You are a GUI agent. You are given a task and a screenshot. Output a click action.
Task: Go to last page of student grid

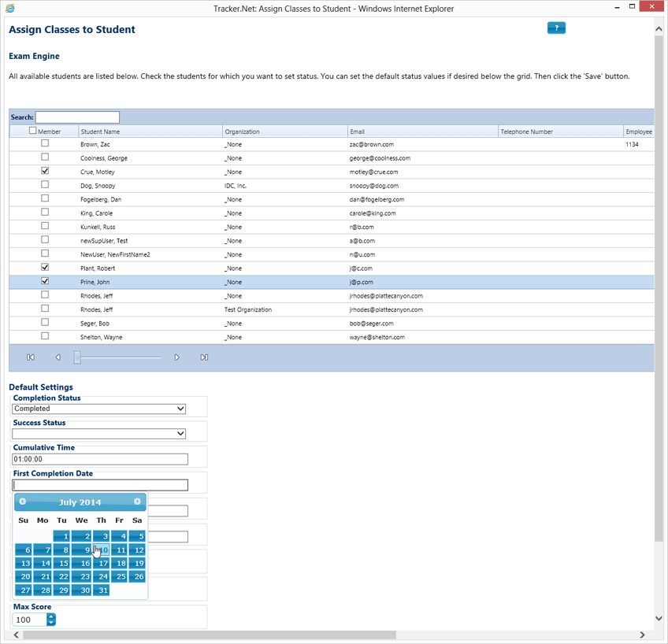(x=205, y=357)
